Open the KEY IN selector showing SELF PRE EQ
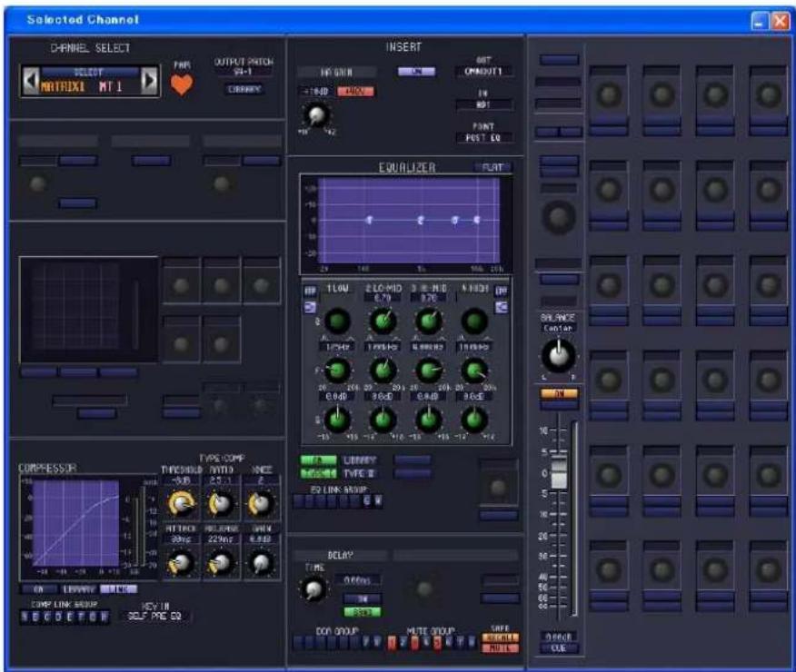This screenshot has height=672, width=796. 154,617
